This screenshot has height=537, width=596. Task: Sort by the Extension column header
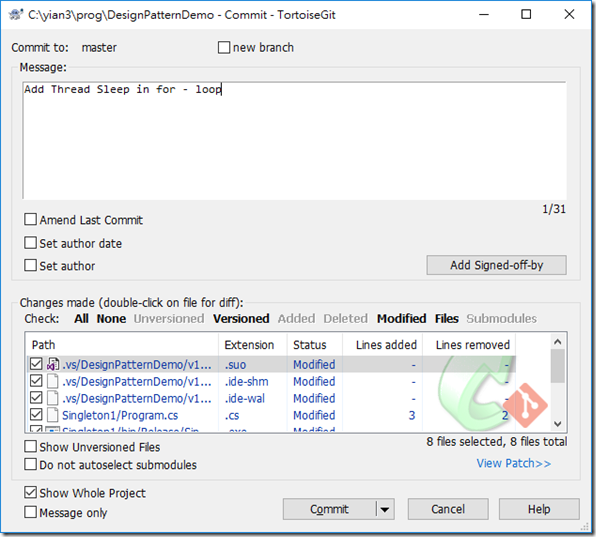pyautogui.click(x=253, y=345)
